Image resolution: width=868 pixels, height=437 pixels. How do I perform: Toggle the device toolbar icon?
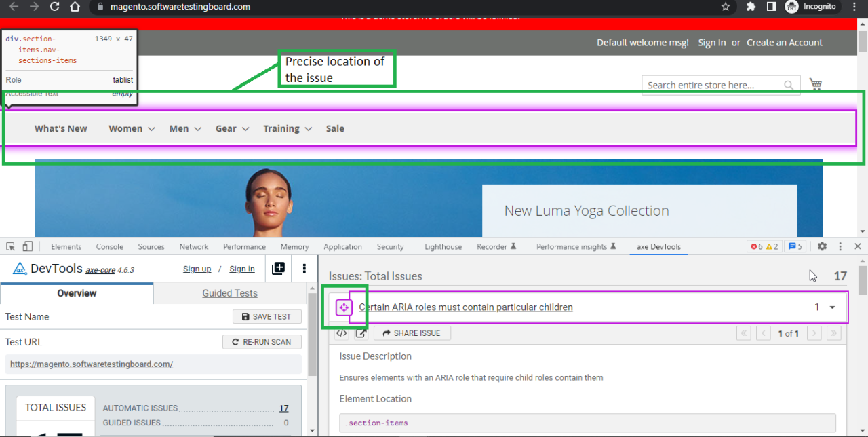click(x=27, y=246)
